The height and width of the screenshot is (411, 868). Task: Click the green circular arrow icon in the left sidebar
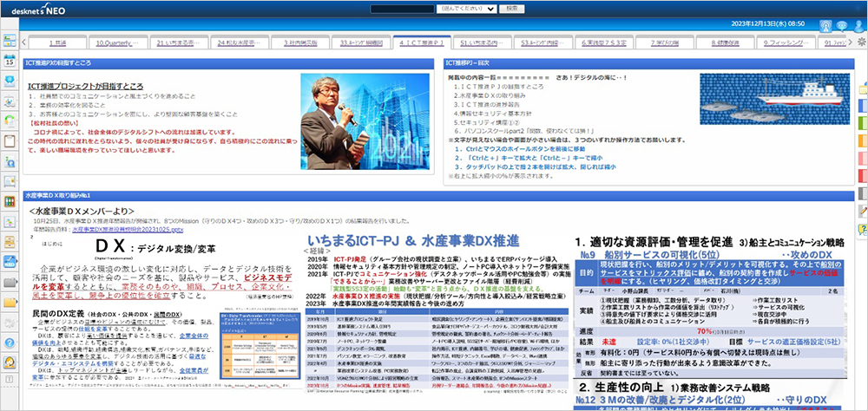pyautogui.click(x=10, y=121)
